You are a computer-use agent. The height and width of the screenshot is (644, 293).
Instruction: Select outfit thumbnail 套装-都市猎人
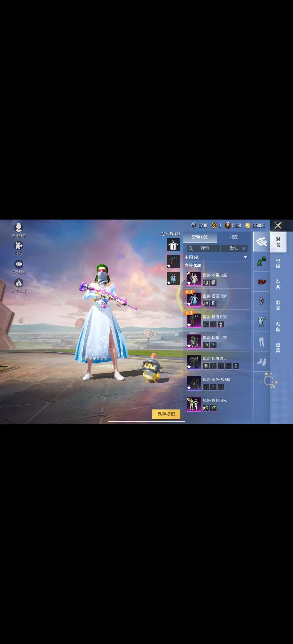(x=194, y=362)
